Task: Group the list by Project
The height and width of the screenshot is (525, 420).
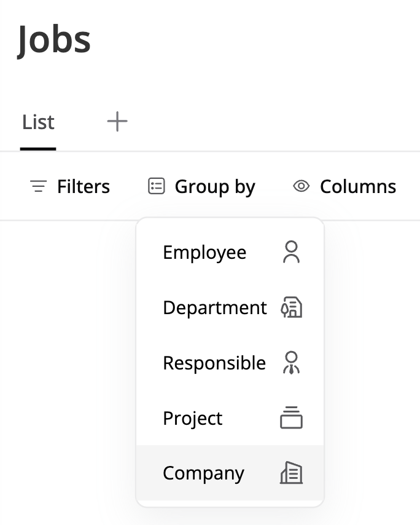Action: coord(192,418)
